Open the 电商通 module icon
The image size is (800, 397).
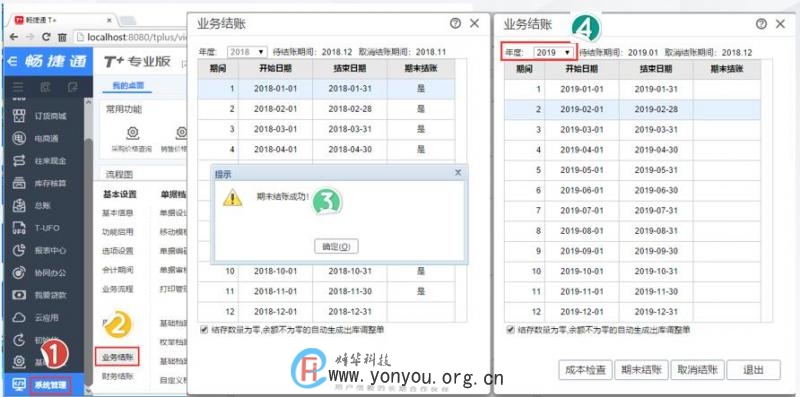[19, 138]
